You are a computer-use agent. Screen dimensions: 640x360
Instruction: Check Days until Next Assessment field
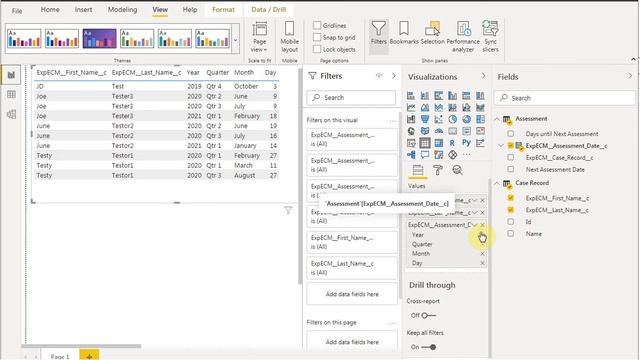point(511,133)
